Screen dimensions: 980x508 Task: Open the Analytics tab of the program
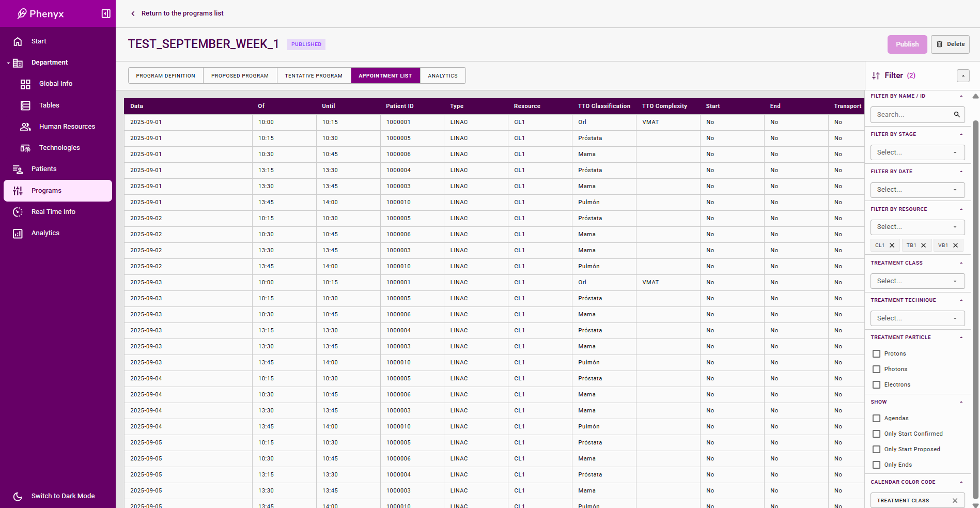tap(443, 75)
